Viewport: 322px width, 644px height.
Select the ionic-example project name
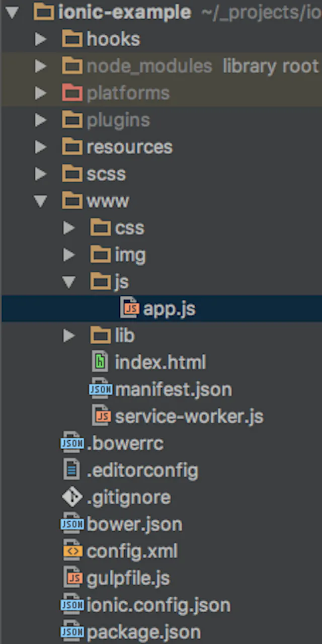(124, 13)
